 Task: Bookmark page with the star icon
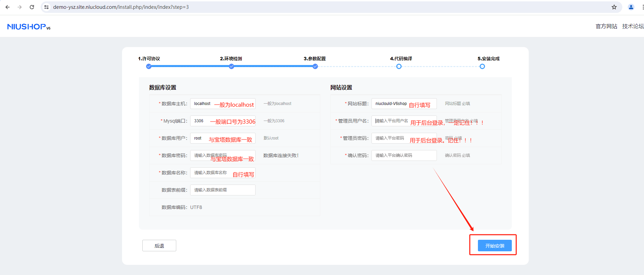tap(614, 7)
